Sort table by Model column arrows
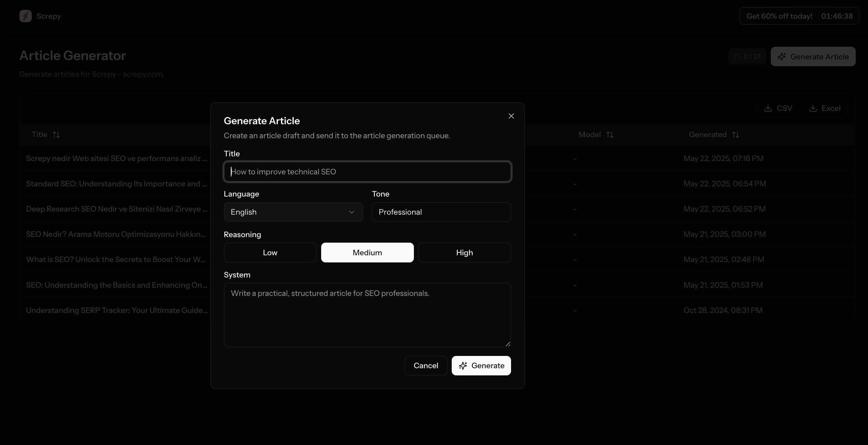Viewport: 868px width, 445px height. tap(610, 135)
